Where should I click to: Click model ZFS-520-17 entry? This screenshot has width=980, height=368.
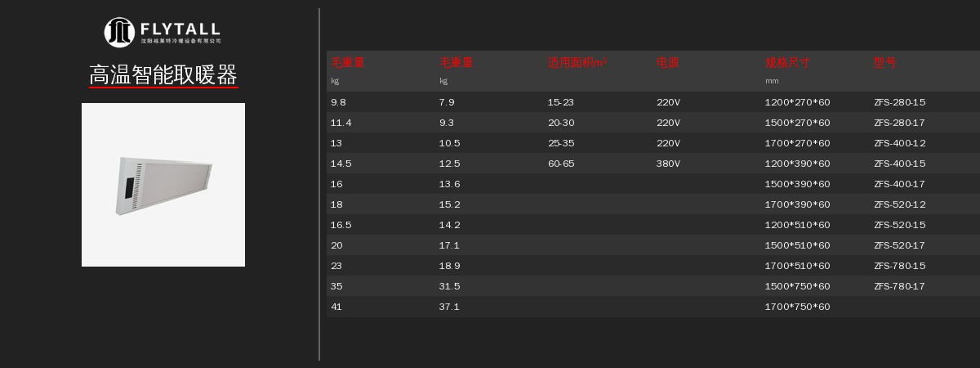pos(899,245)
